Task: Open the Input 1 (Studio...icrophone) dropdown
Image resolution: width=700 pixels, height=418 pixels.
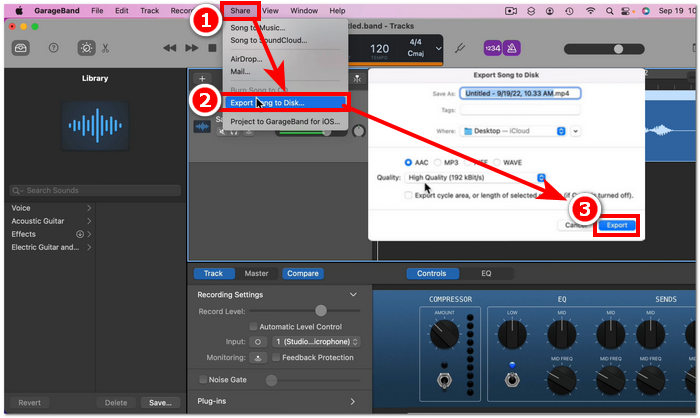Action: point(316,342)
